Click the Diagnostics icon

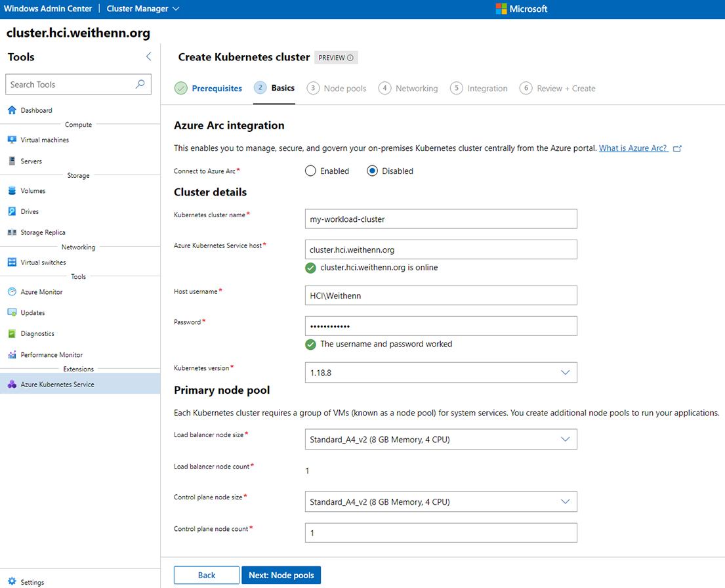(12, 333)
